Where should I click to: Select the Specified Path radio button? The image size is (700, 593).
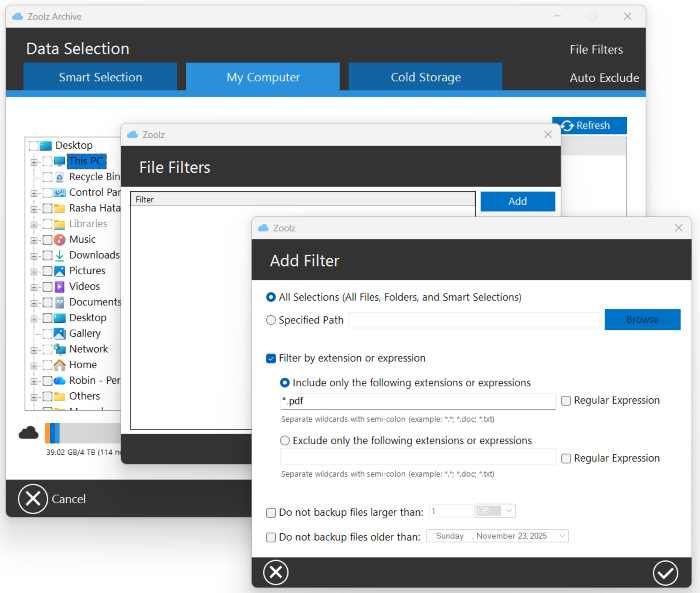(271, 320)
